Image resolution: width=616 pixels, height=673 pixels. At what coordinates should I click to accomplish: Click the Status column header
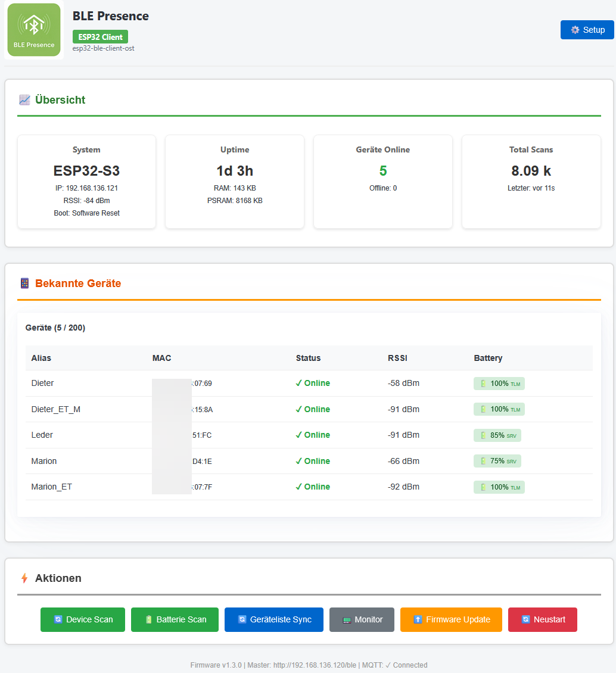point(308,358)
